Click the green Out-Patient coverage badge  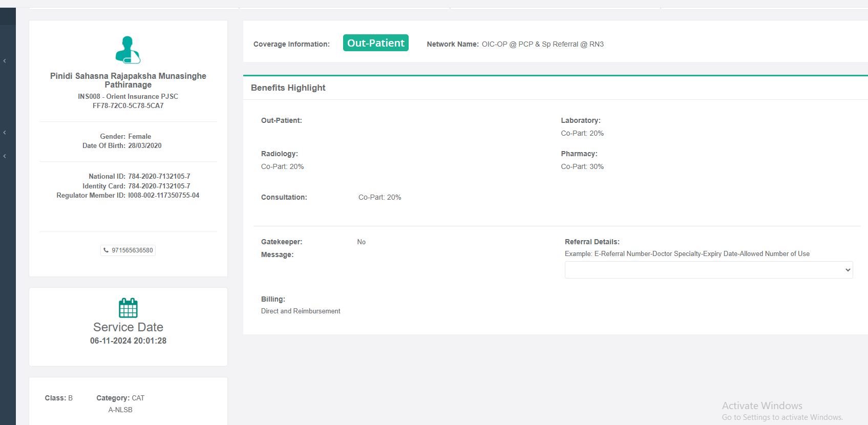[x=375, y=43]
